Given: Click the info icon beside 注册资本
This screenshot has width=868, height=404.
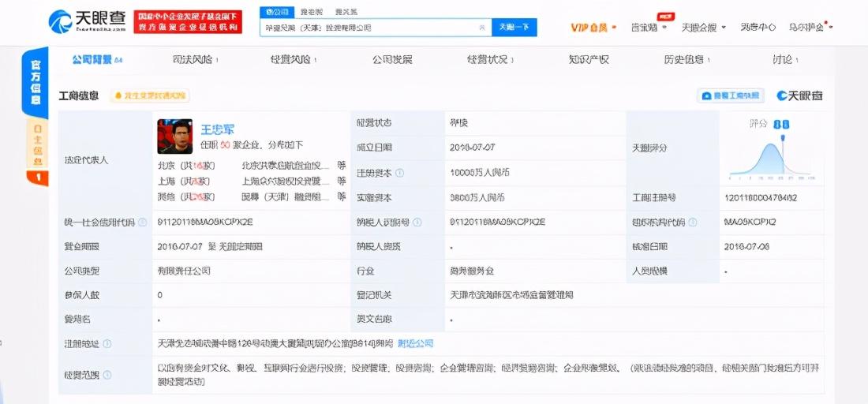Looking at the screenshot, I should click(400, 173).
